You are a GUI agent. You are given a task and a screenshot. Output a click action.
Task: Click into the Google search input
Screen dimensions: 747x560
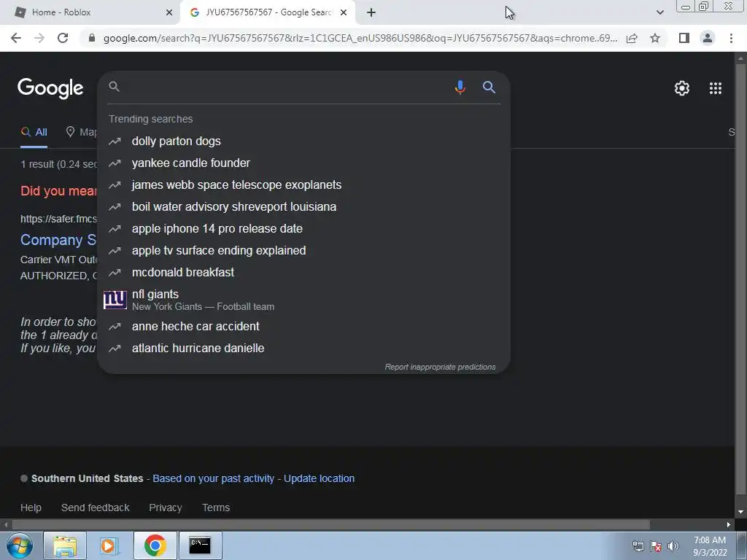(286, 87)
